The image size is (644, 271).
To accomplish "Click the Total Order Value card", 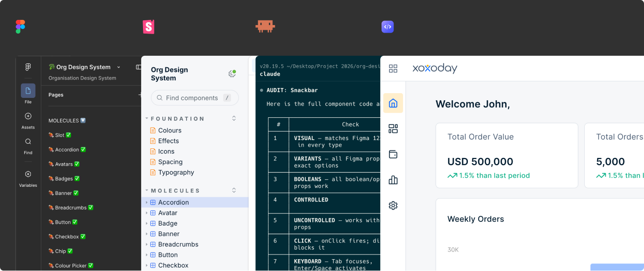I will click(x=507, y=156).
